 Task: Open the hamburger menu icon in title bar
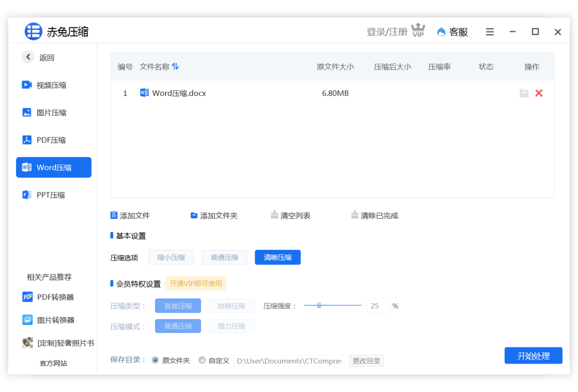click(x=490, y=32)
